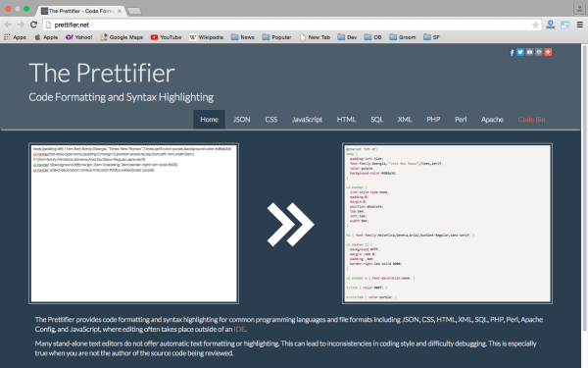588x368 pixels.
Task: Open the Apache formatter page
Action: coord(492,120)
